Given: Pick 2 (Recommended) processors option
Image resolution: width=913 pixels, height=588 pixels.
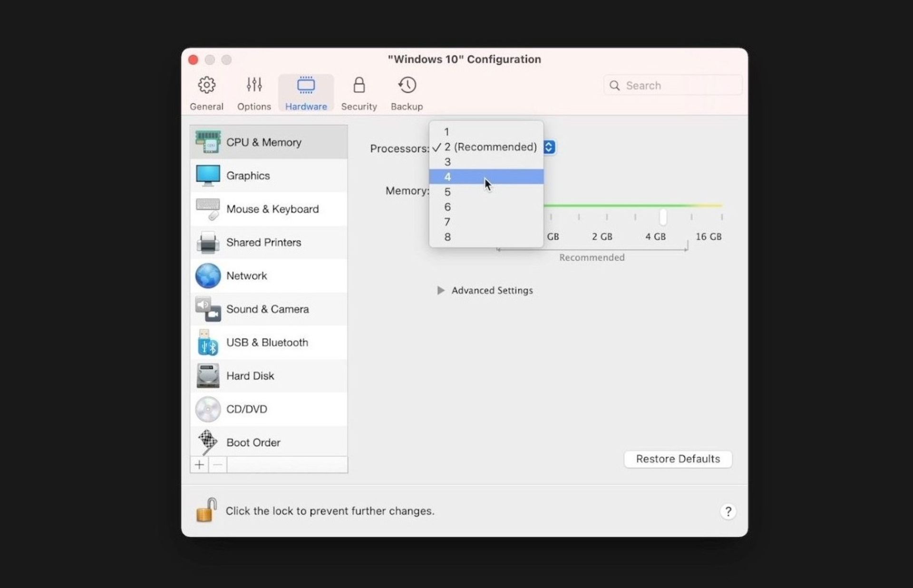Looking at the screenshot, I should coord(490,147).
